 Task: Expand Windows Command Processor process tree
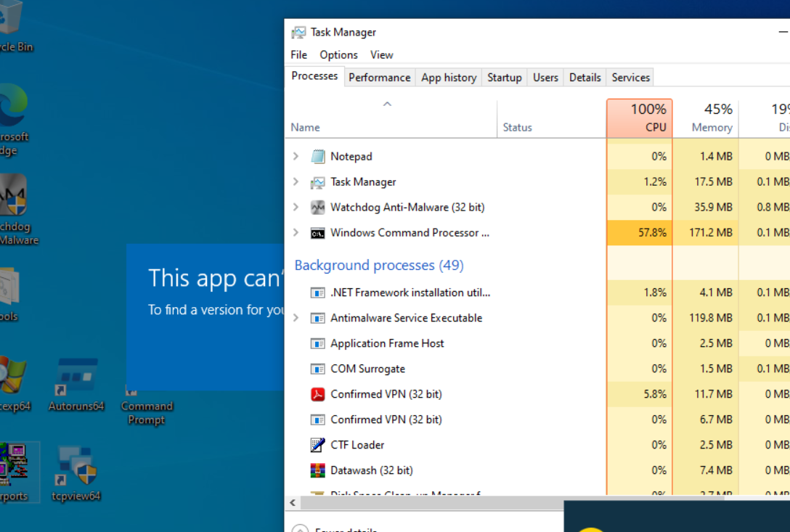point(296,233)
